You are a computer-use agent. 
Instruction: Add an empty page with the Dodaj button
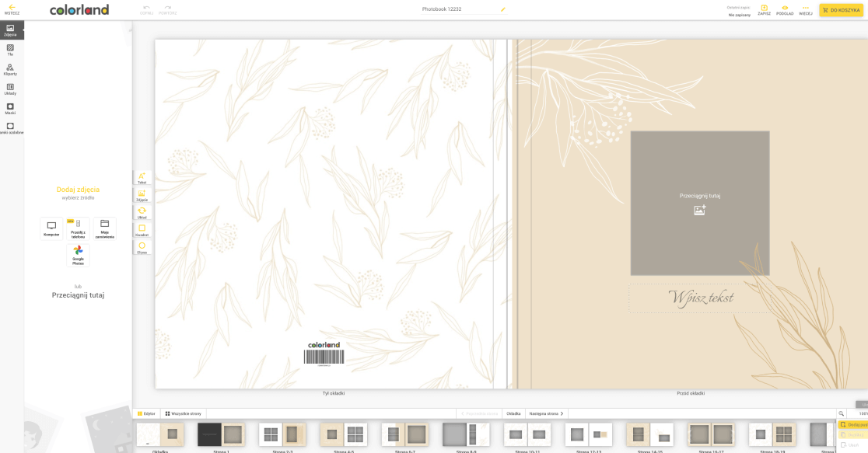[x=853, y=425]
